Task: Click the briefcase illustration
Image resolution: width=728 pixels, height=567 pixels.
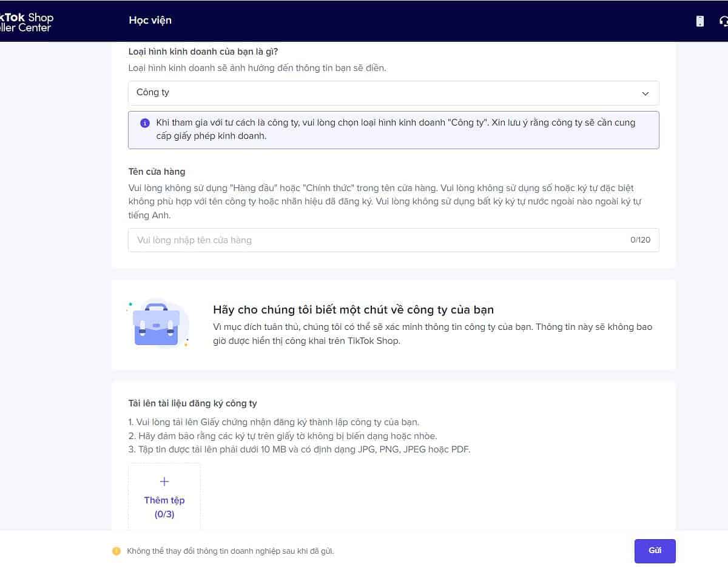Action: tap(157, 326)
